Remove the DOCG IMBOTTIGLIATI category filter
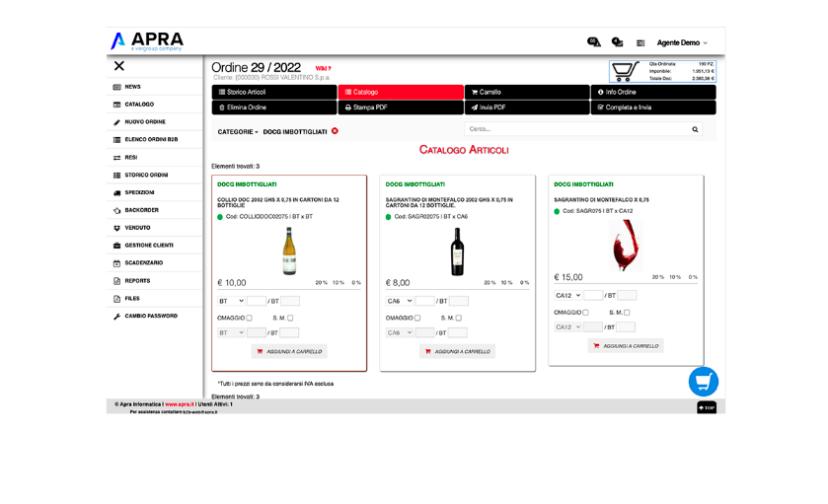Viewport: 828px width, 504px height. point(335,131)
